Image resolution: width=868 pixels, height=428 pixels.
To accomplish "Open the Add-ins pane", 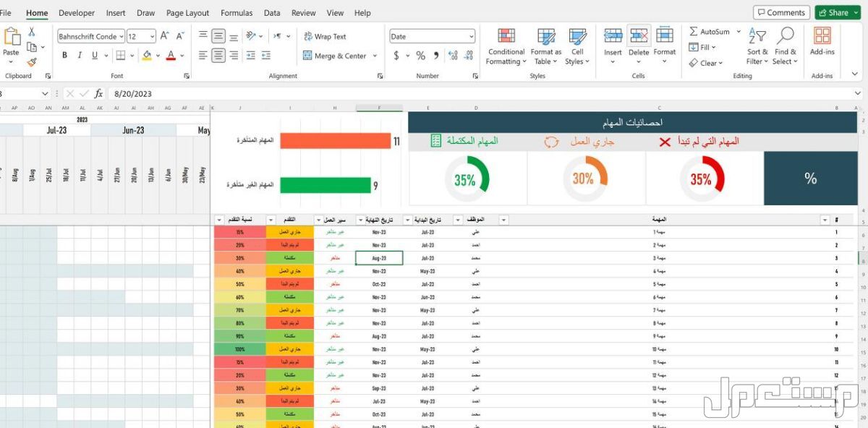I will coord(822,42).
